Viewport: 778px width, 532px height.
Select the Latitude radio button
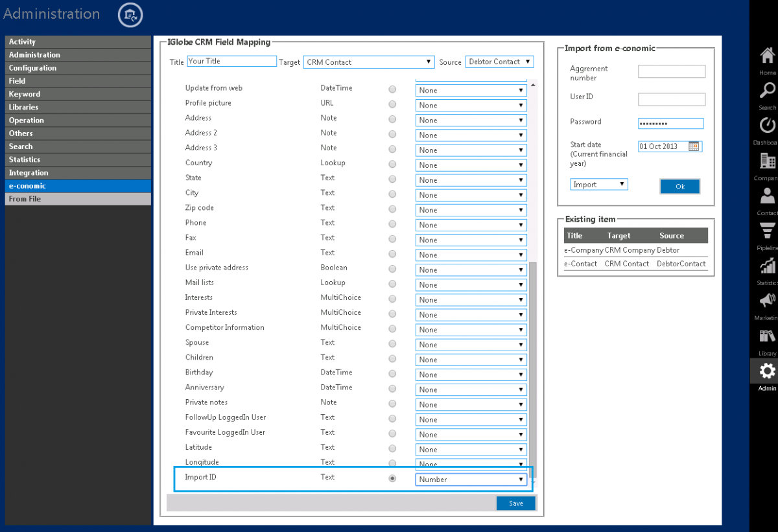392,448
